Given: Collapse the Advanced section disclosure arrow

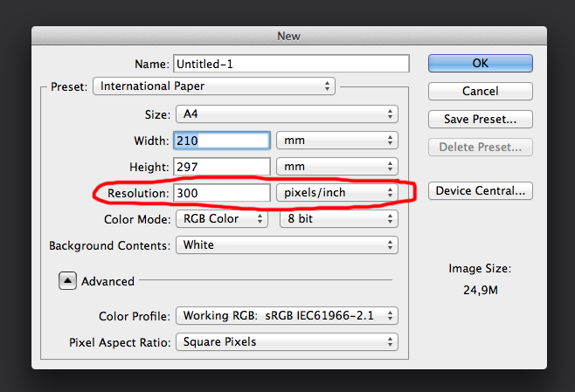Looking at the screenshot, I should 67,281.
